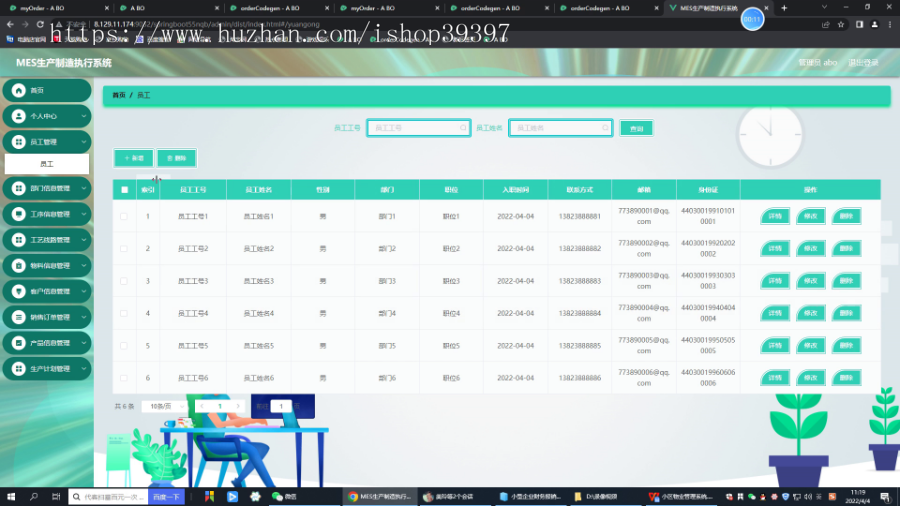Screen dimensions: 900x506
Task: Open the browser tab search chevron
Action: coord(824,7)
